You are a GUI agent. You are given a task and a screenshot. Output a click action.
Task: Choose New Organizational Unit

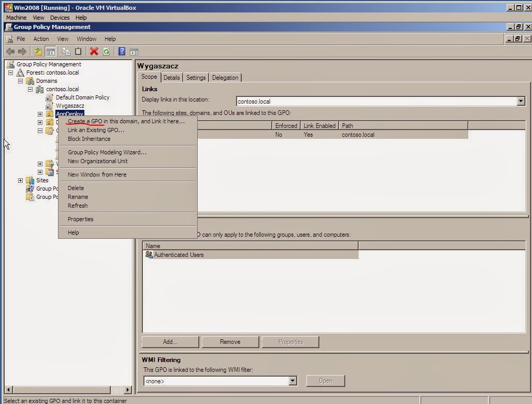(x=97, y=161)
